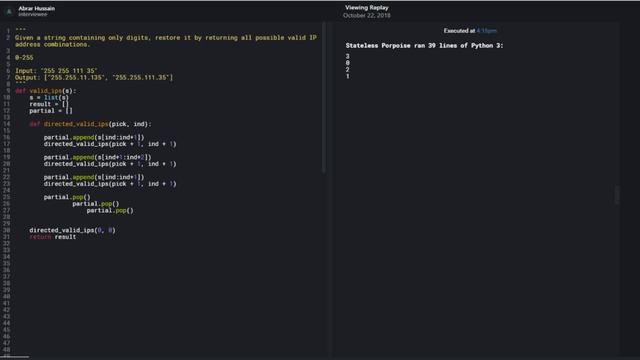Click the Abrar Hussain avatar icon

9,11
